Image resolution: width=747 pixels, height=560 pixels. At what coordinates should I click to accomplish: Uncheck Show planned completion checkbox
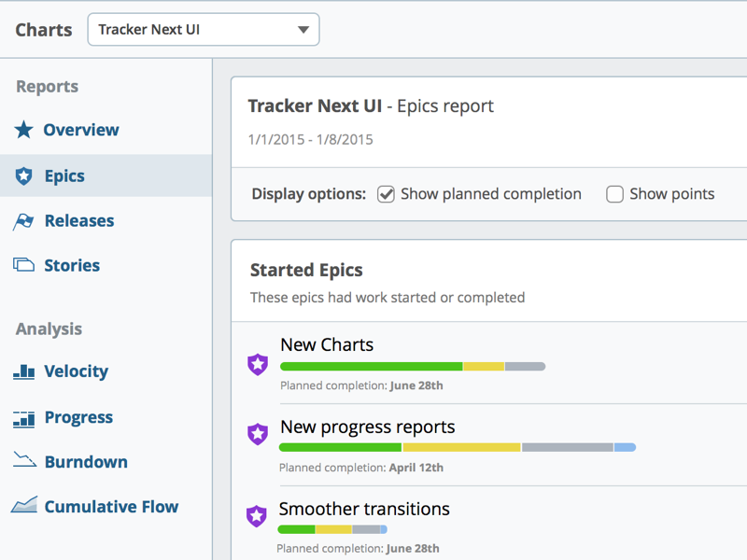pyautogui.click(x=386, y=194)
